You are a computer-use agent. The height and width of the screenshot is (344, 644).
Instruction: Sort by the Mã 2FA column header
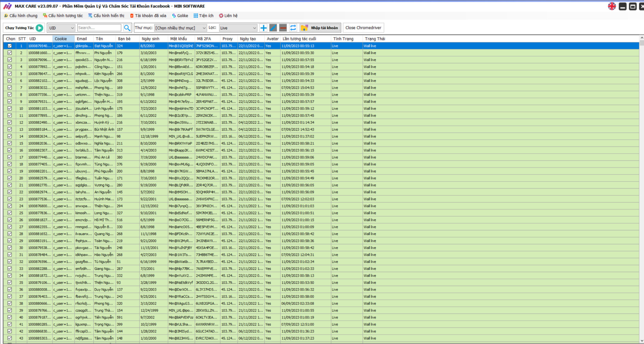(207, 39)
